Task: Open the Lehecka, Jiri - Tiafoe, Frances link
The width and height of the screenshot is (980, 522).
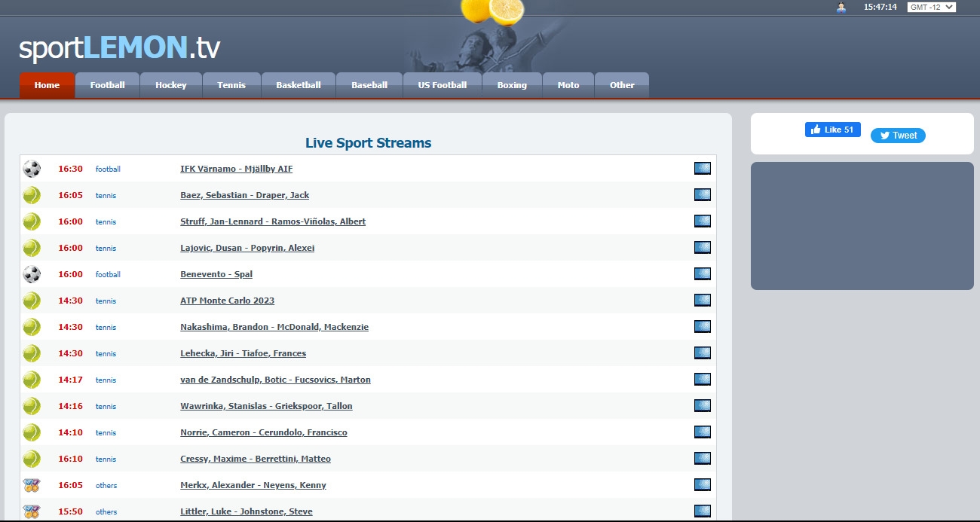Action: [243, 353]
